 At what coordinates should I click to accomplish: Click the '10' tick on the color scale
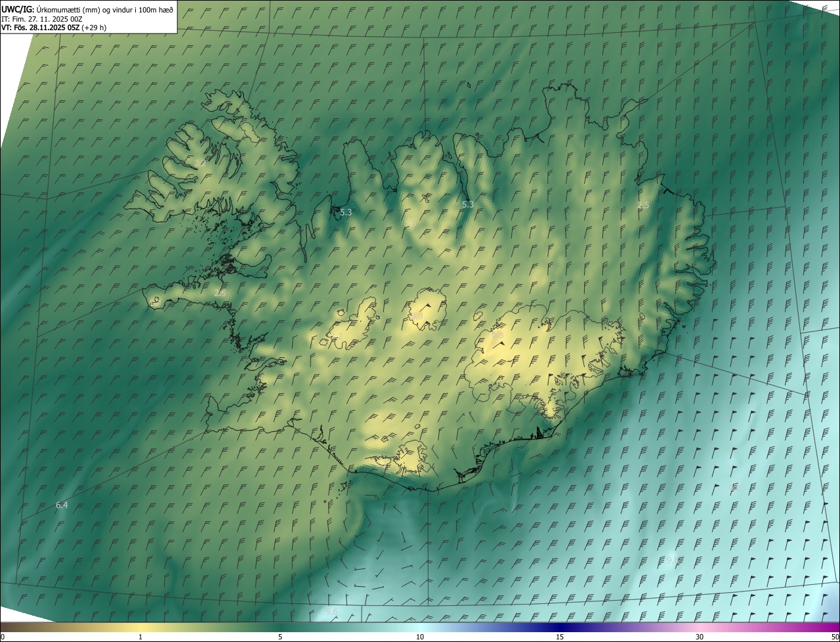click(x=420, y=637)
